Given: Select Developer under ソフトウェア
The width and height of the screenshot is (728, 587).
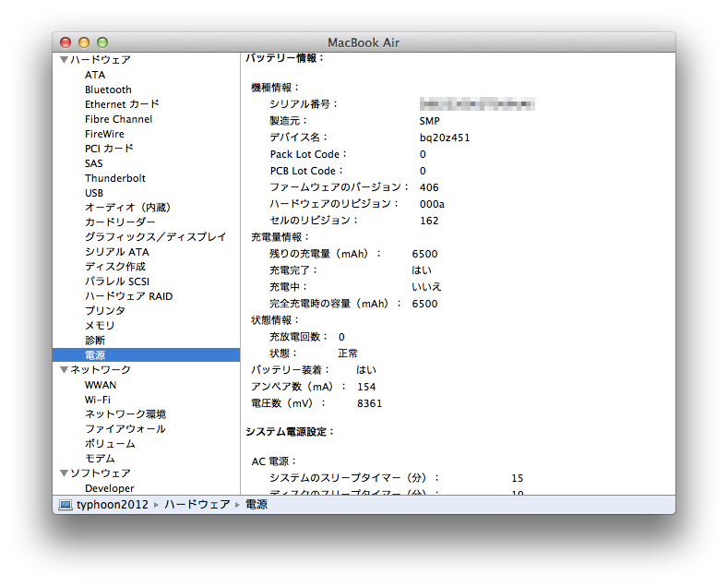Looking at the screenshot, I should [110, 488].
